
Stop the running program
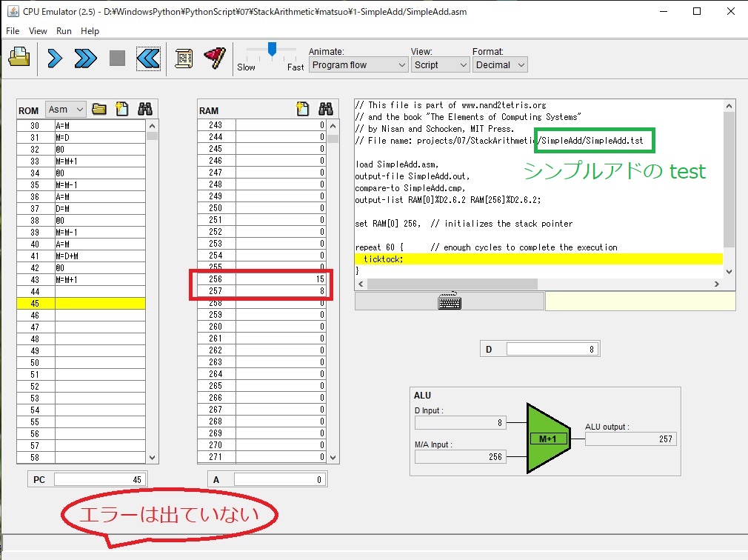pyautogui.click(x=116, y=58)
